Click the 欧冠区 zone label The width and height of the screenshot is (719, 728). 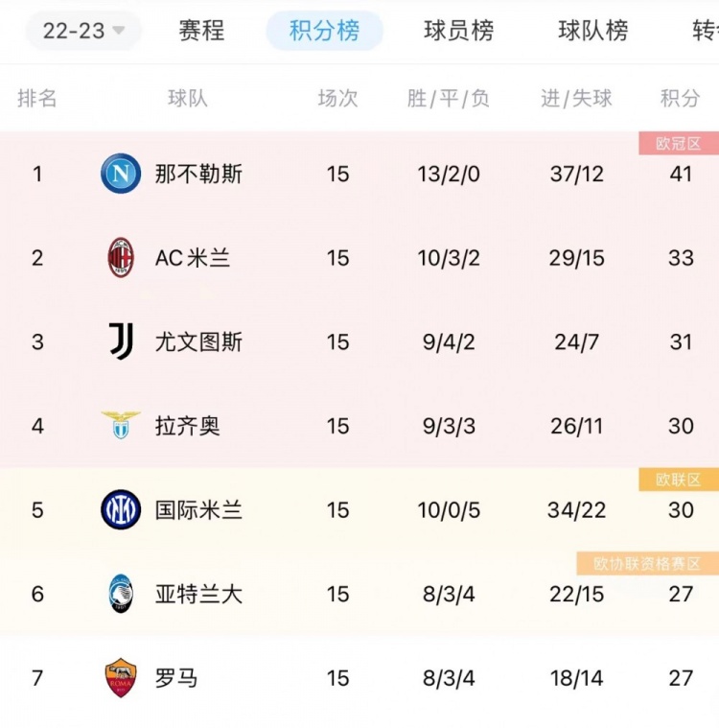point(679,144)
